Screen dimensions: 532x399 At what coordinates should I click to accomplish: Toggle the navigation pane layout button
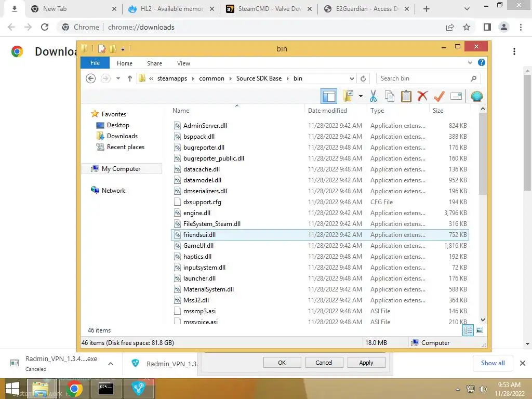(328, 96)
